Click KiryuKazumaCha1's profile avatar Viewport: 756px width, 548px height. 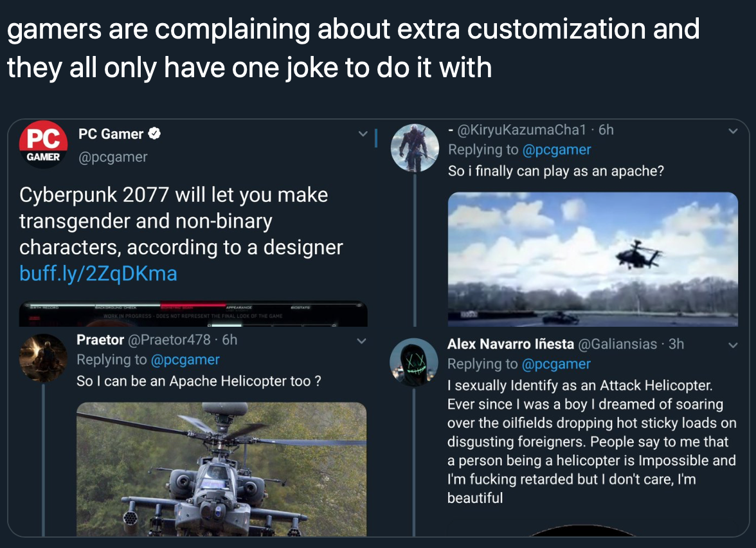(415, 148)
